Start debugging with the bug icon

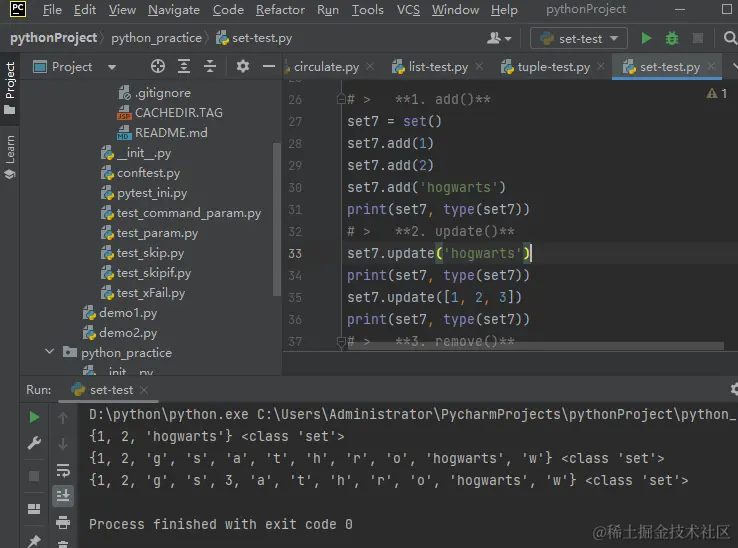click(x=672, y=38)
